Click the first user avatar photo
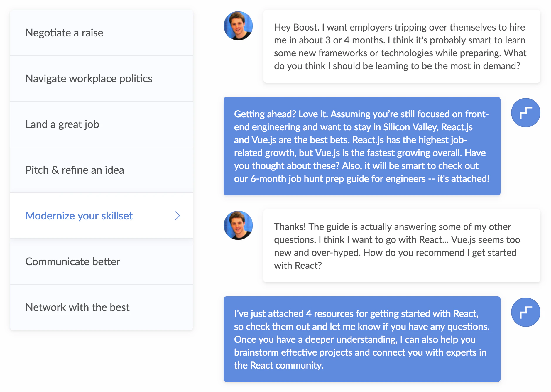The width and height of the screenshot is (551, 392). click(x=238, y=26)
